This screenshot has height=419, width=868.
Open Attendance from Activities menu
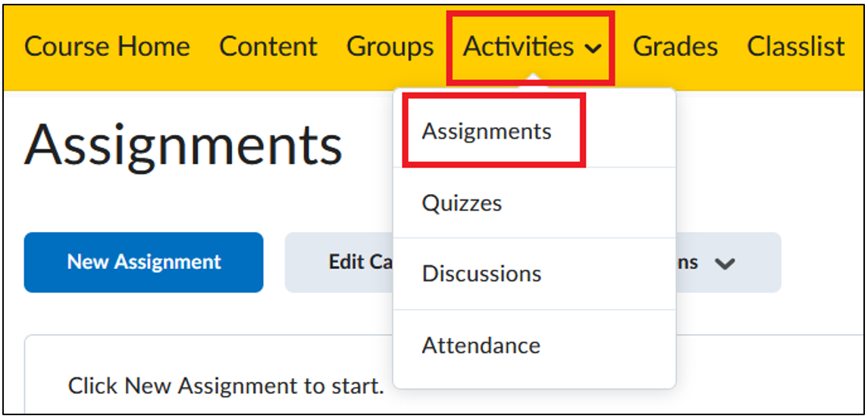(481, 345)
